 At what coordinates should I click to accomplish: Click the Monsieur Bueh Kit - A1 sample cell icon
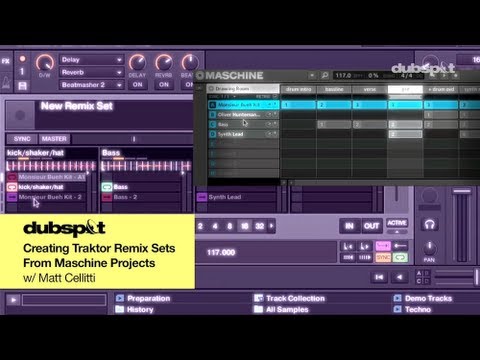(12, 177)
